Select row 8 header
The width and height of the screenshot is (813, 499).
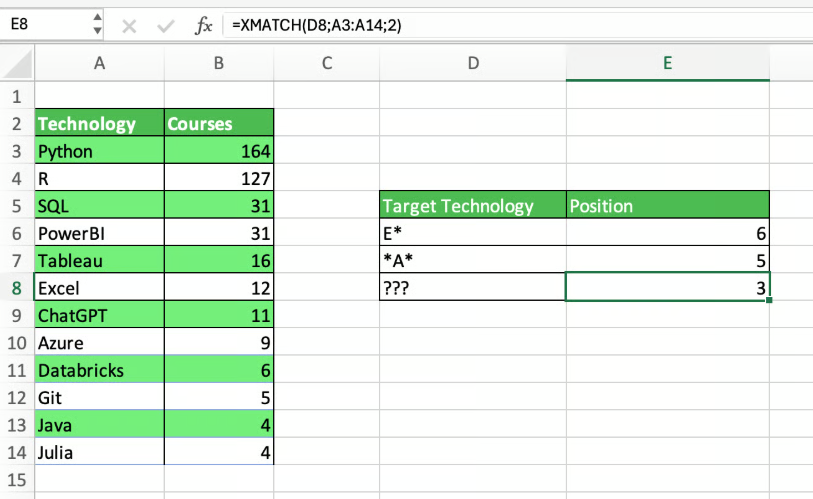(x=16, y=288)
